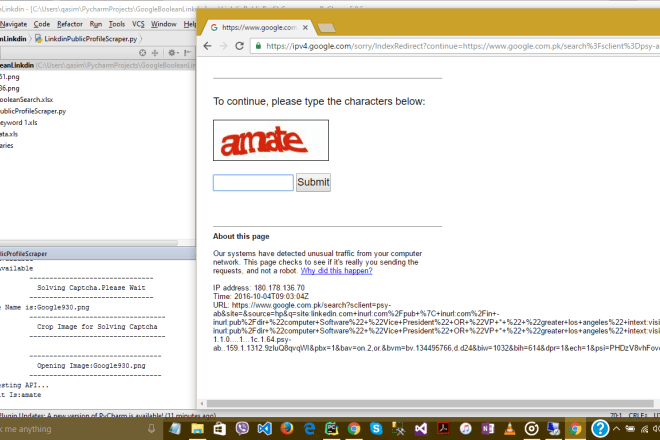Viewport: 660px width, 440px height.
Task: Reload the Google captcha page
Action: tap(240, 46)
